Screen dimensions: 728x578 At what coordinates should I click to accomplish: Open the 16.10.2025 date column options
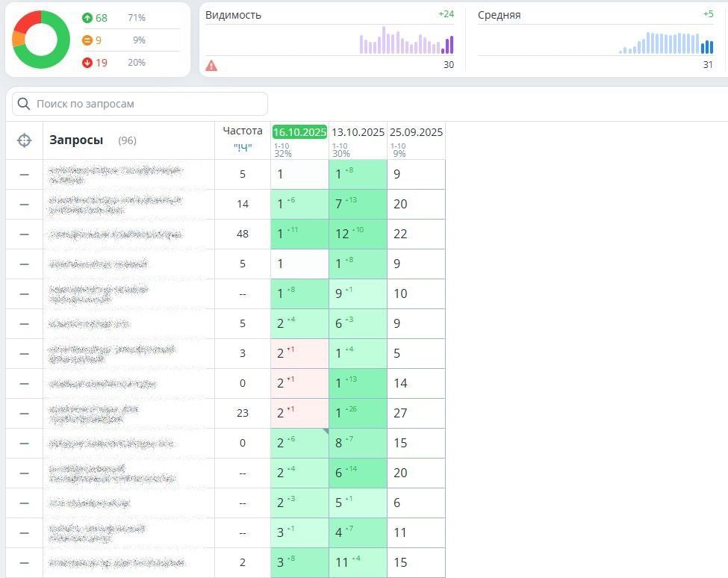click(x=299, y=133)
